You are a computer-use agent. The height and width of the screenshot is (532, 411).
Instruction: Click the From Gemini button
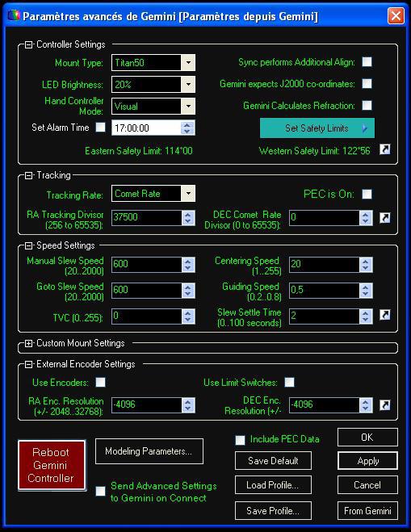click(367, 511)
